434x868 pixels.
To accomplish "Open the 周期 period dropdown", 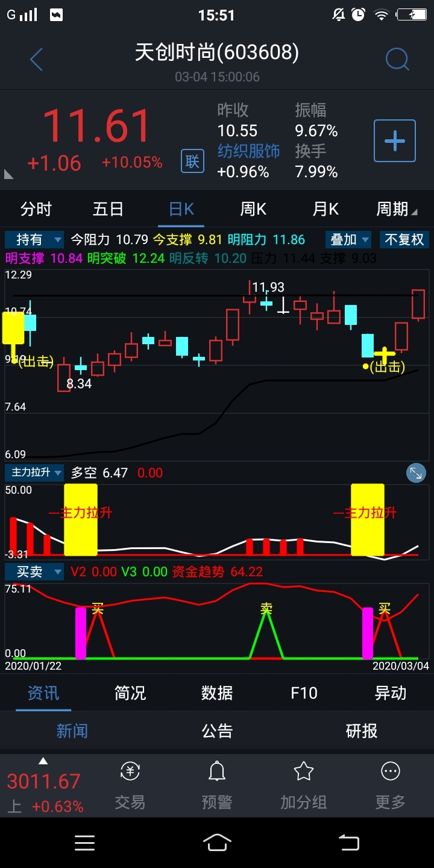I will [397, 209].
